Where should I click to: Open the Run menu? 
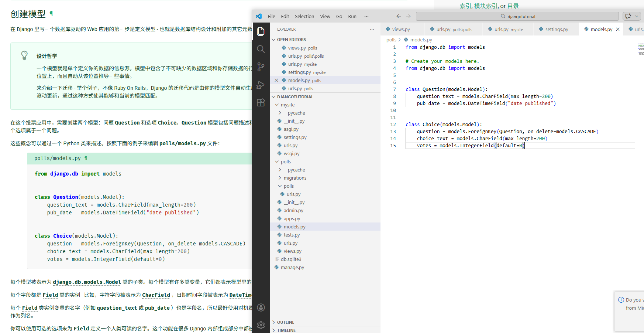point(352,16)
